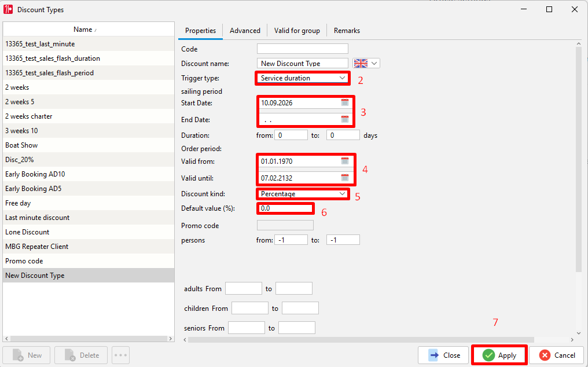Open the Valid until calendar picker

pyautogui.click(x=344, y=178)
